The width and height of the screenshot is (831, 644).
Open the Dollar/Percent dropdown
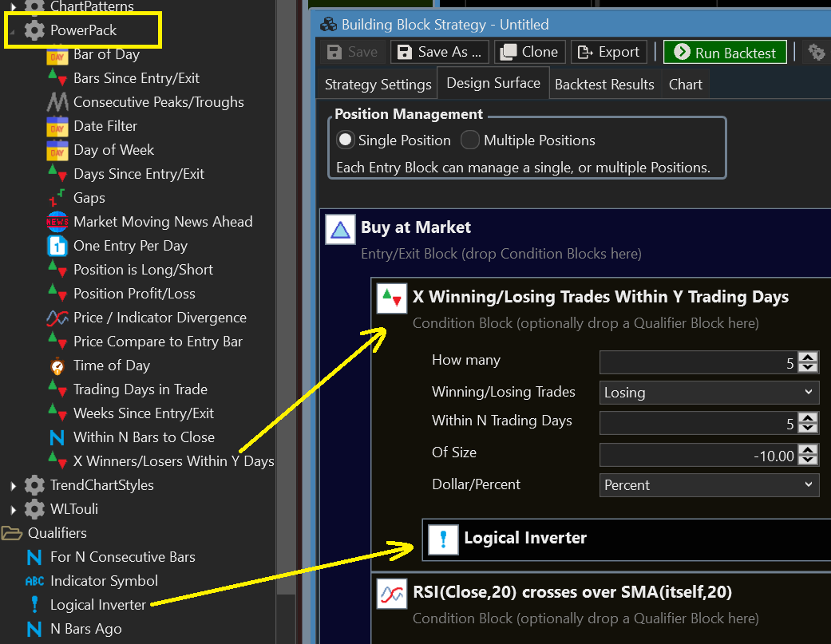tap(709, 485)
